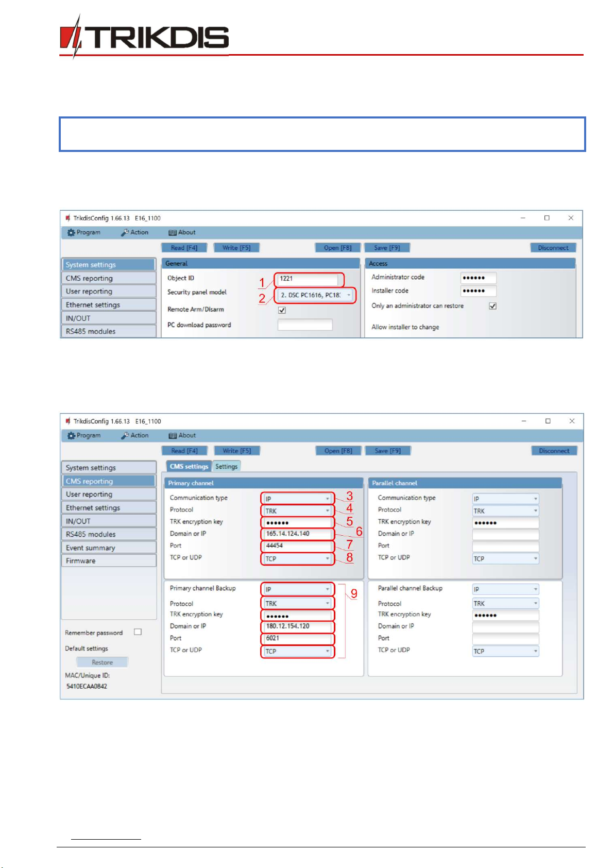This screenshot has height=868, width=614.
Task: Open Parallel channel TCP or UDP dropdown
Action: [x=505, y=558]
